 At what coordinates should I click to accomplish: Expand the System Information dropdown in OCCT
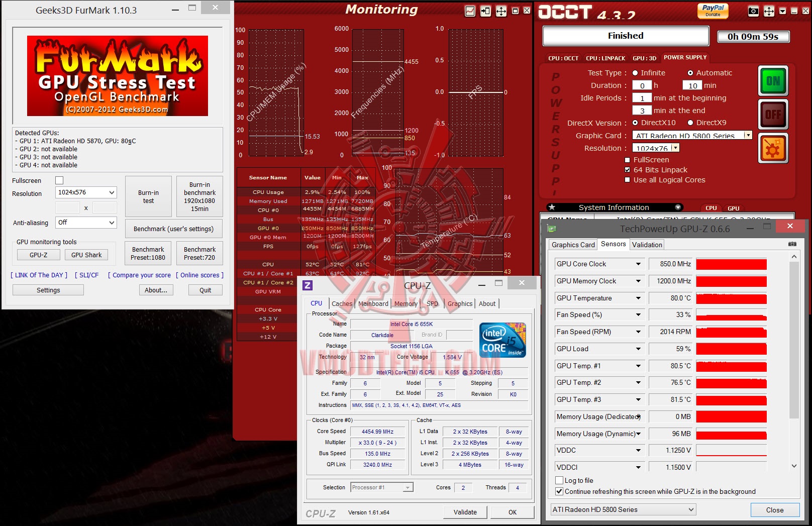[x=678, y=207]
